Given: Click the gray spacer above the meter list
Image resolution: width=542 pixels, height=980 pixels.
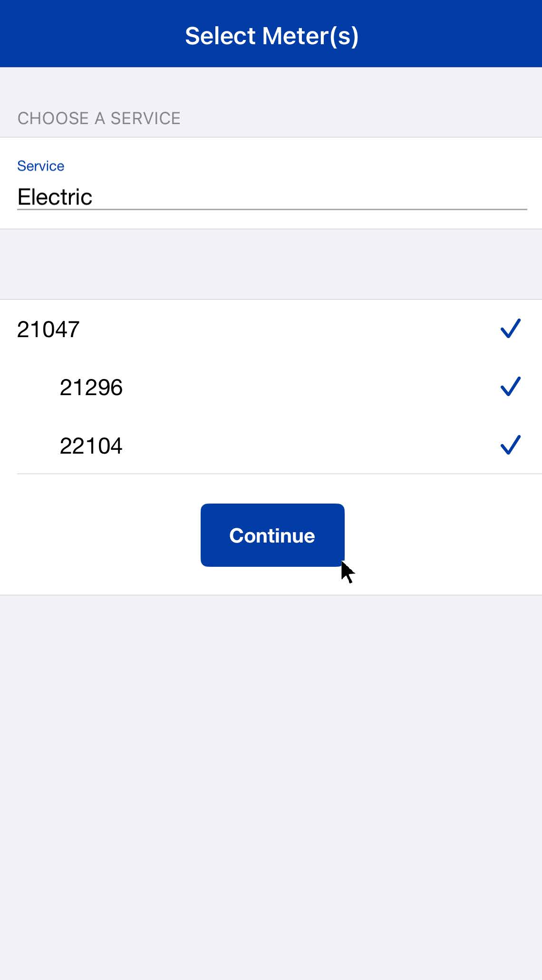Looking at the screenshot, I should (271, 264).
